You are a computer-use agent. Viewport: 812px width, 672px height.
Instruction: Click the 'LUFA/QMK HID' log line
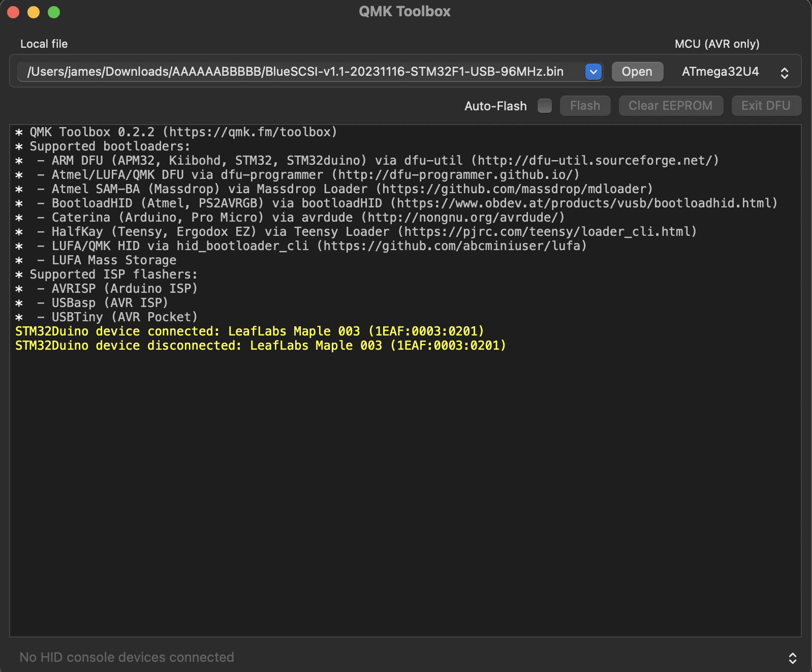pos(301,246)
